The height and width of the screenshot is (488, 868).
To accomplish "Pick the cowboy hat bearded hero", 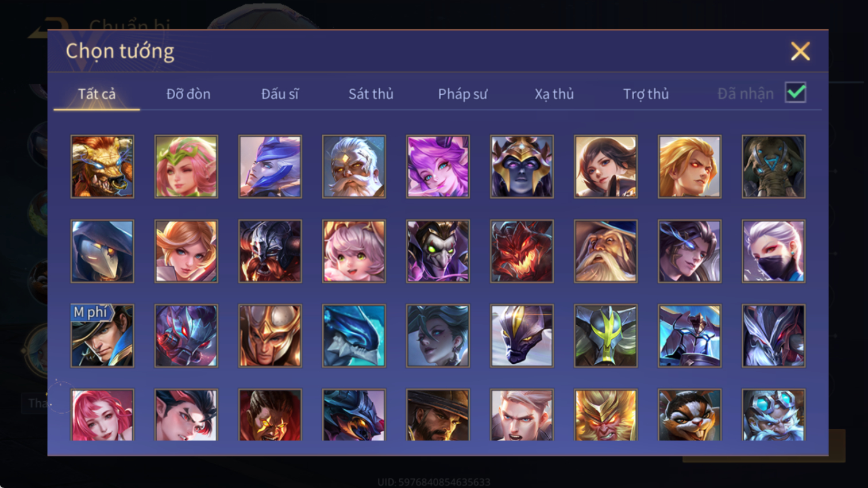I will click(438, 415).
